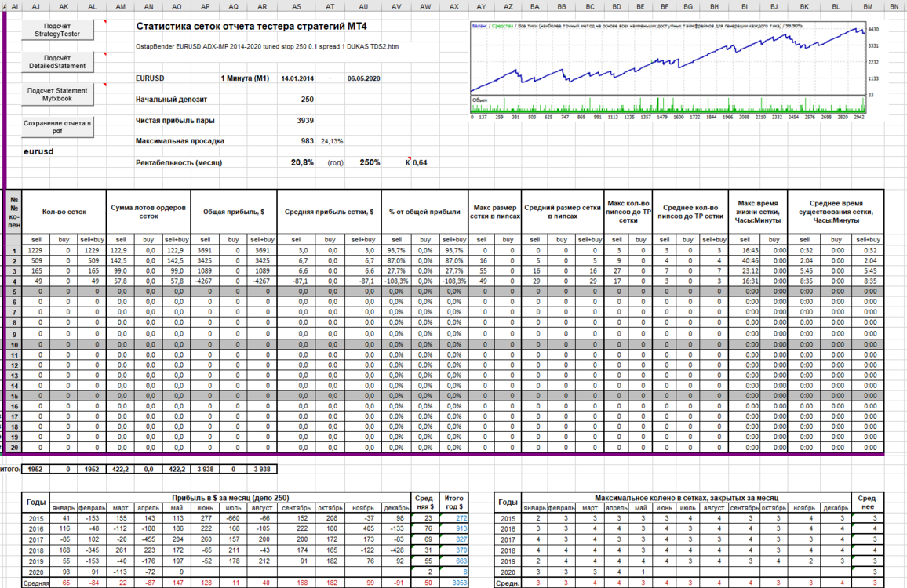The height and width of the screenshot is (588, 907).
Task: Select the 2016 yearly total 913 cell
Action: coord(454,529)
